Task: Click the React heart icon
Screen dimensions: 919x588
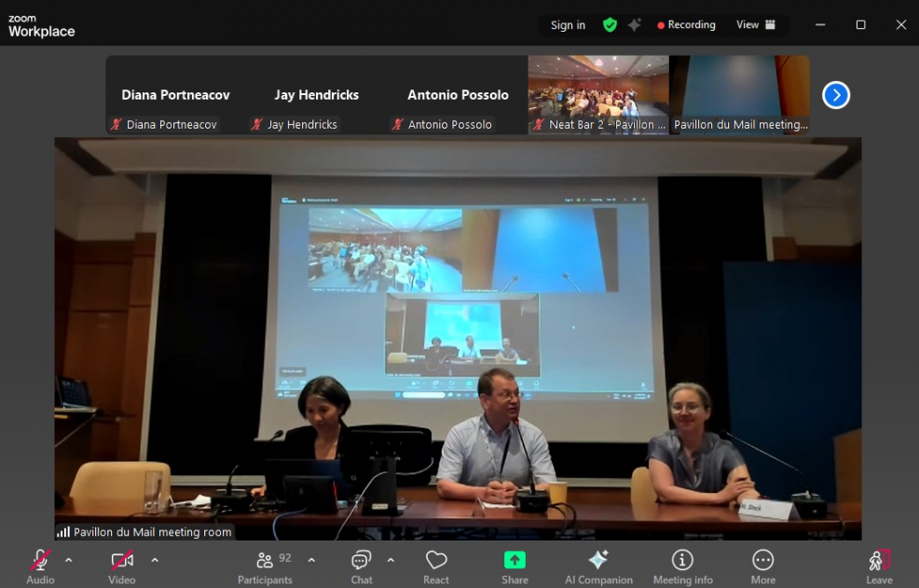Action: tap(436, 560)
